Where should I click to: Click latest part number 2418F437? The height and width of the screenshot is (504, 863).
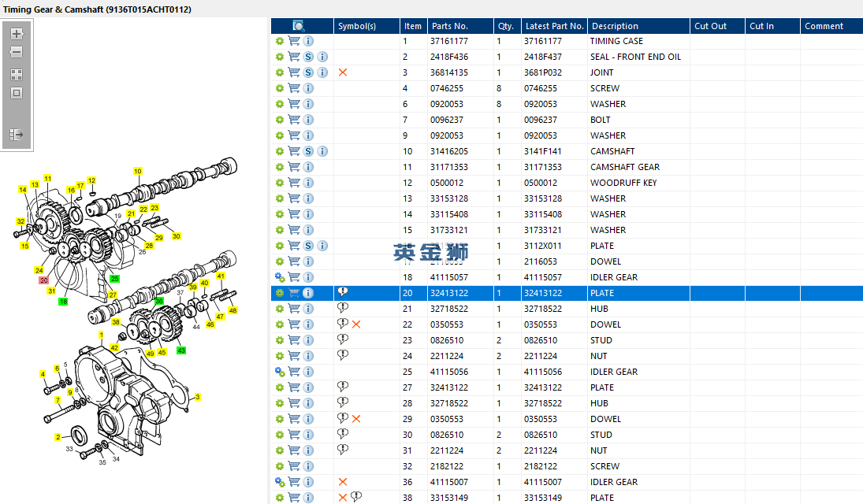543,57
